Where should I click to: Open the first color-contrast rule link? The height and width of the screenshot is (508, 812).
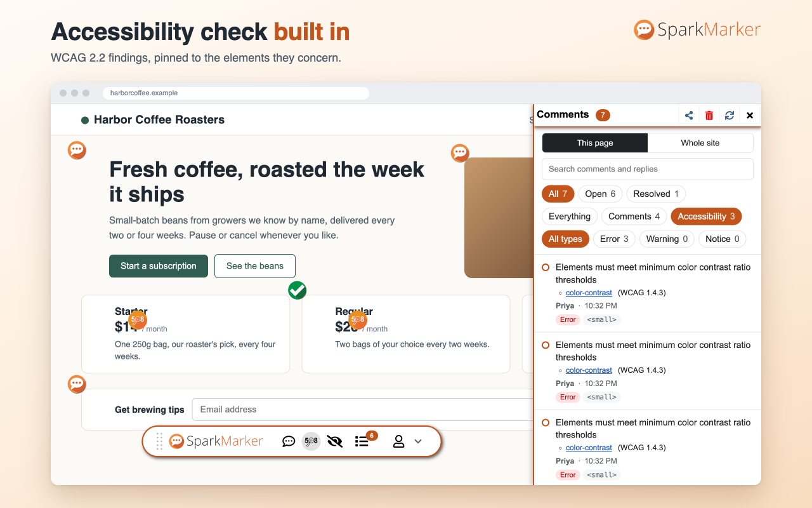point(589,293)
